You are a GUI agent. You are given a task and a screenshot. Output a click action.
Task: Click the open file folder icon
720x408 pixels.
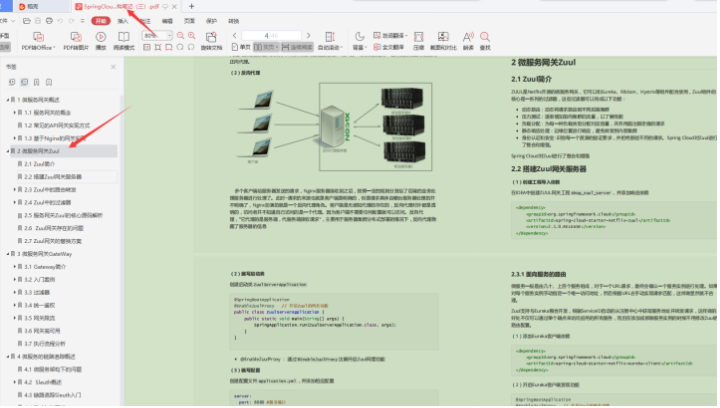click(27, 21)
